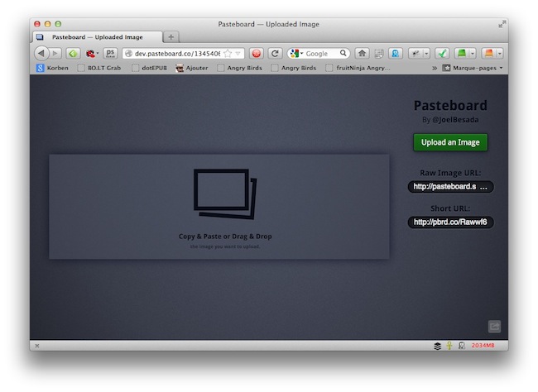Click the search magnifying glass icon
538x392 pixels.
pos(343,53)
